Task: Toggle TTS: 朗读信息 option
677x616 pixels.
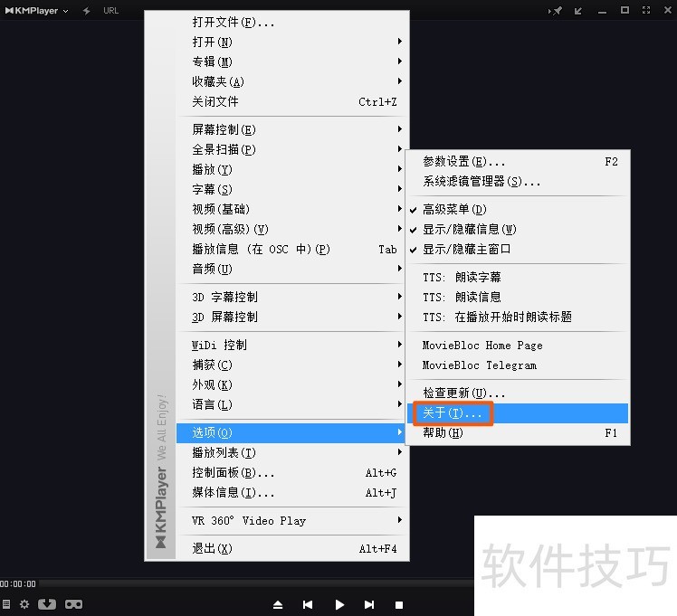Action: pos(518,297)
